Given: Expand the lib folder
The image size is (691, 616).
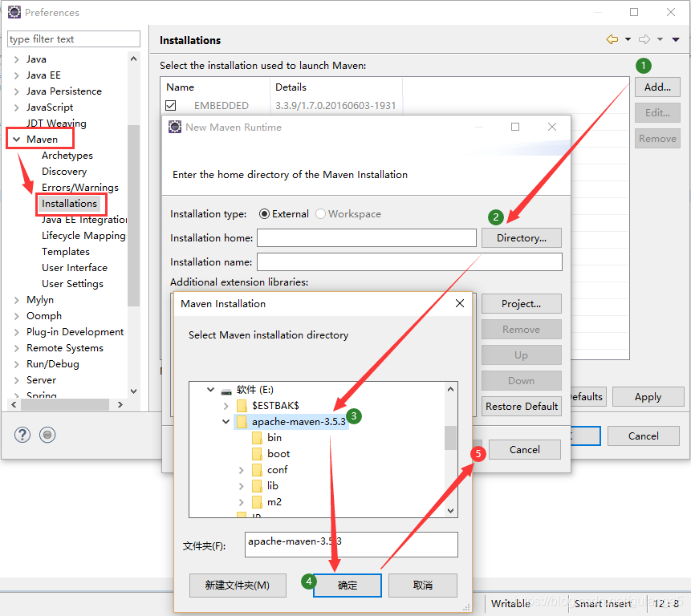Looking at the screenshot, I should [x=241, y=486].
